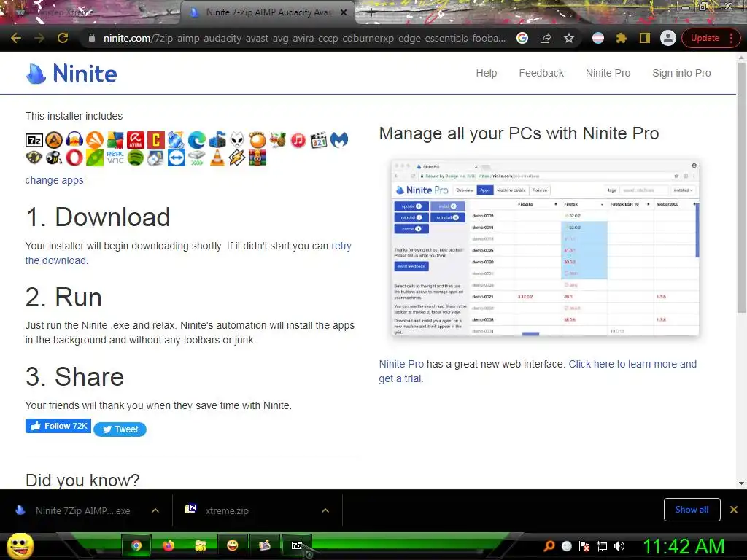Go back to the previous page
The image size is (747, 560).
(x=16, y=38)
